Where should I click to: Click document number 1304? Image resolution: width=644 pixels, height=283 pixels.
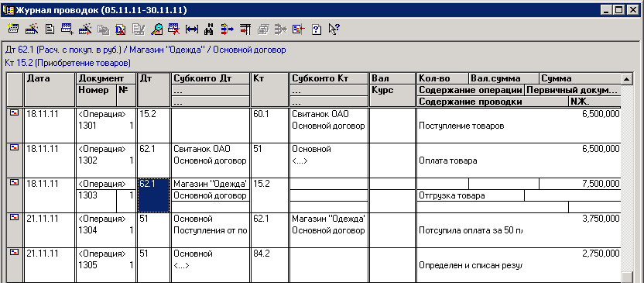[87, 231]
